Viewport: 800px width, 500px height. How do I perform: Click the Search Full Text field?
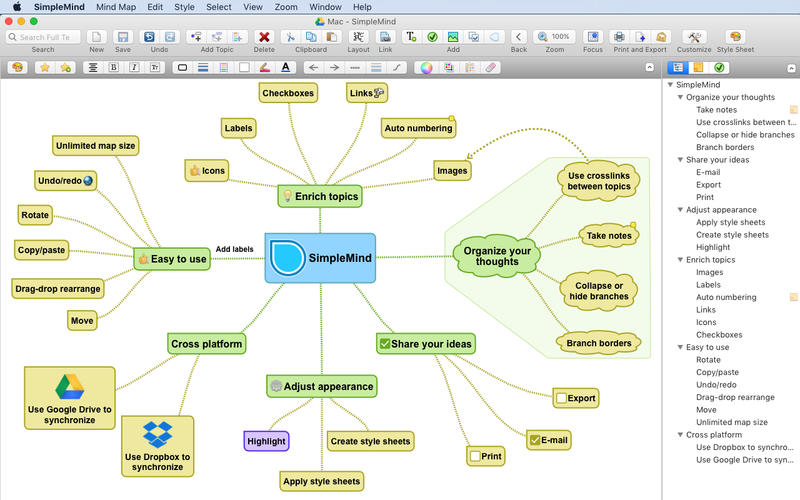[x=43, y=37]
